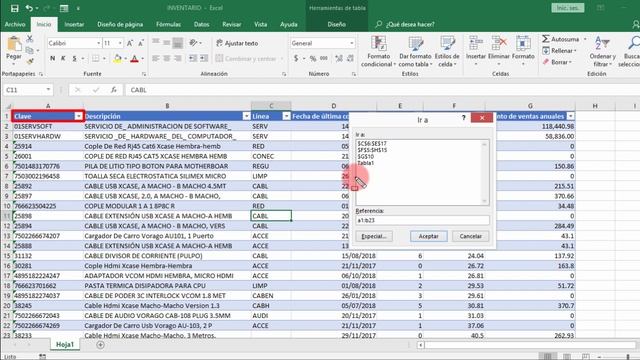Image resolution: width=640 pixels, height=360 pixels.
Task: Expand the font size dropdown
Action: 120,43
